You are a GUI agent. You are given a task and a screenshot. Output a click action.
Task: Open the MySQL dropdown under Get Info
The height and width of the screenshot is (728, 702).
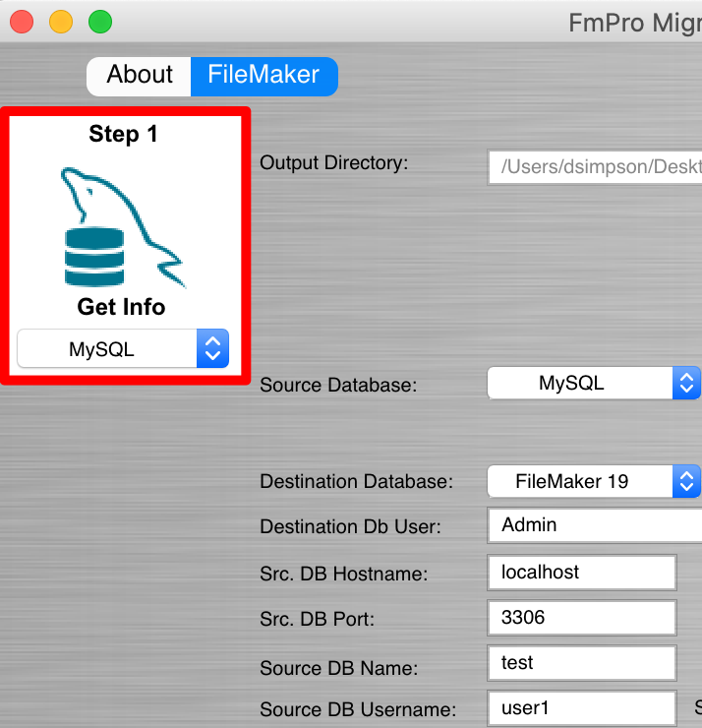123,349
